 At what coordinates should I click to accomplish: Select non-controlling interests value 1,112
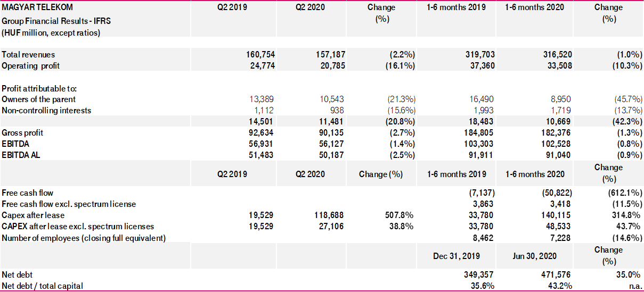264,110
